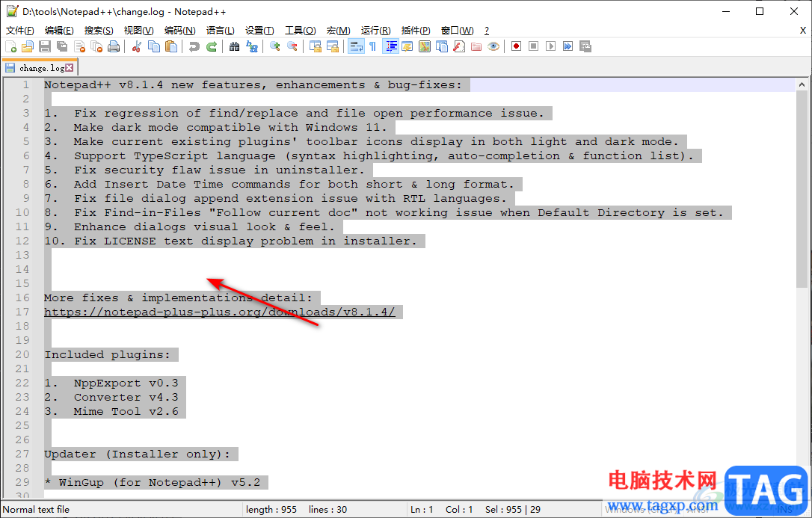This screenshot has width=812, height=518.
Task: Click 'Sel : 955 | 29' status entry
Action: point(513,510)
